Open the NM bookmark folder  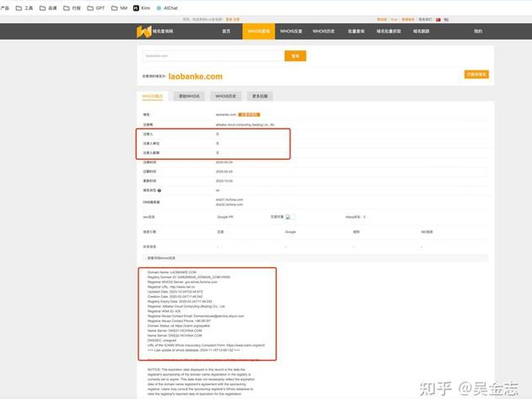pyautogui.click(x=120, y=8)
